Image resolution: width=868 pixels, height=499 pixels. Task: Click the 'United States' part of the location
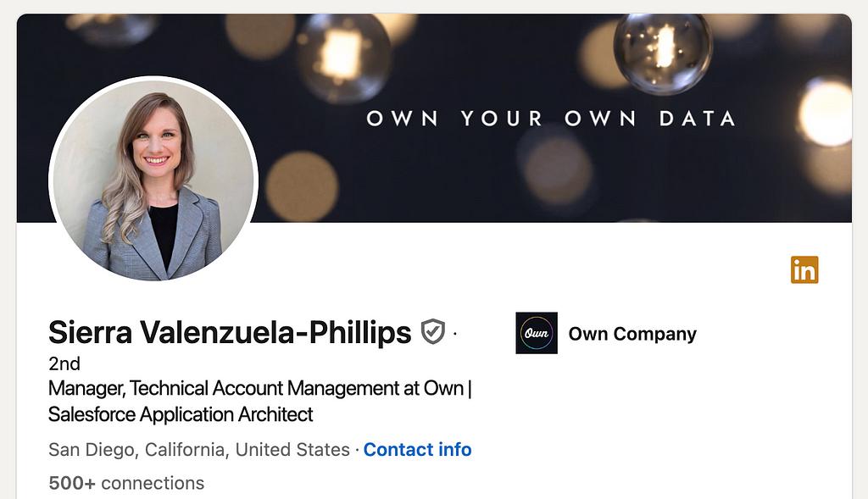click(x=292, y=450)
